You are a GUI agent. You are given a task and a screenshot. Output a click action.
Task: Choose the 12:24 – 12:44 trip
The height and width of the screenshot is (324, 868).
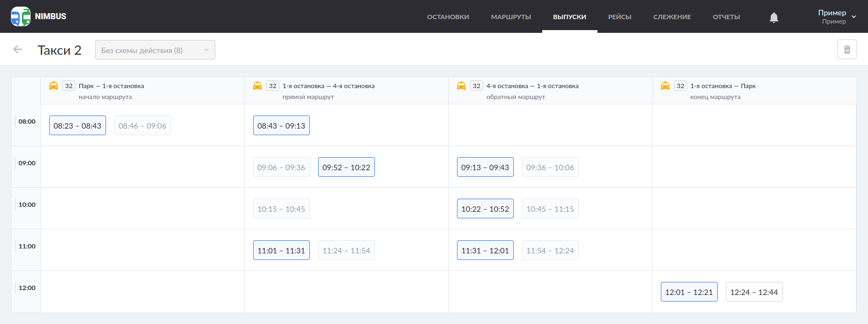pos(754,292)
